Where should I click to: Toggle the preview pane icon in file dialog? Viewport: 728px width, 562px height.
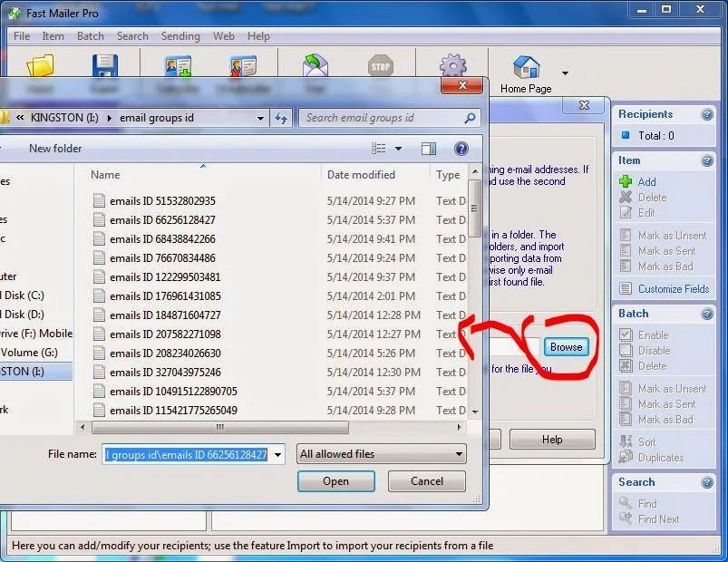429,149
